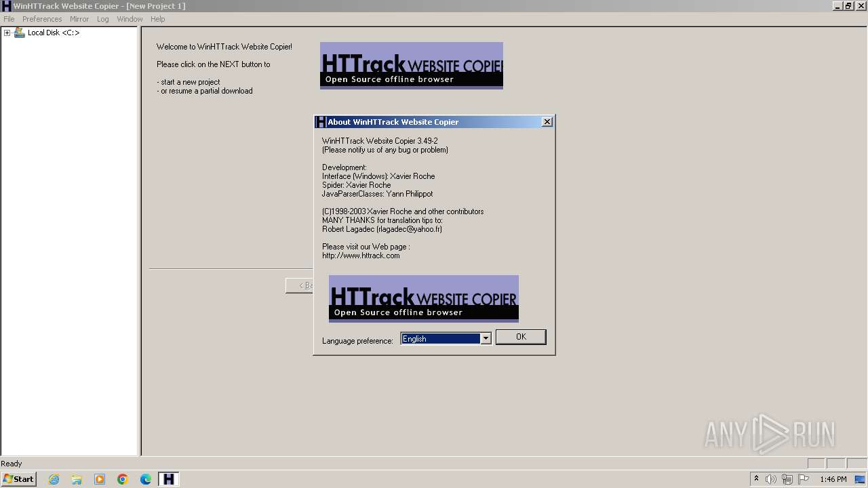The height and width of the screenshot is (488, 868).
Task: Open the Preferences menu
Action: [x=42, y=19]
